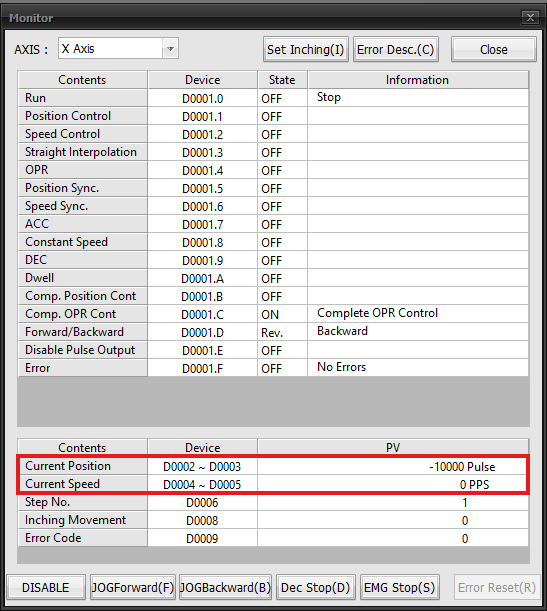Select the Dwell row label
The height and width of the screenshot is (611, 547).
click(83, 278)
